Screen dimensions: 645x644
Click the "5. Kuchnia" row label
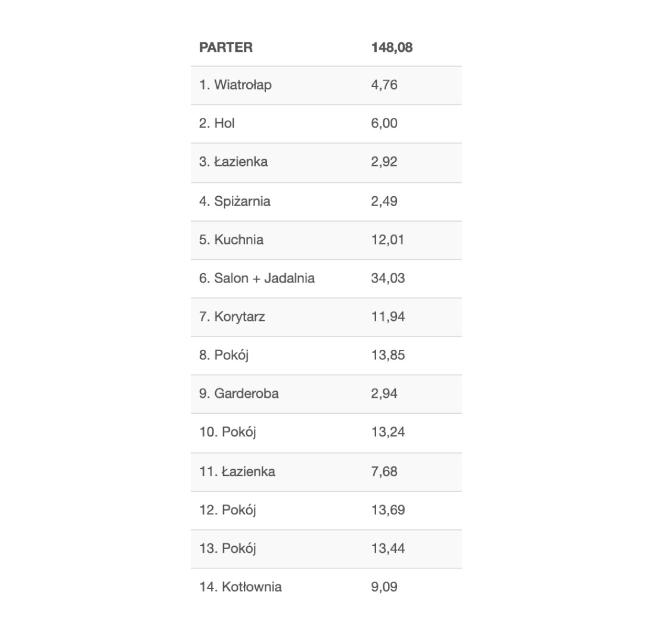pyautogui.click(x=231, y=240)
